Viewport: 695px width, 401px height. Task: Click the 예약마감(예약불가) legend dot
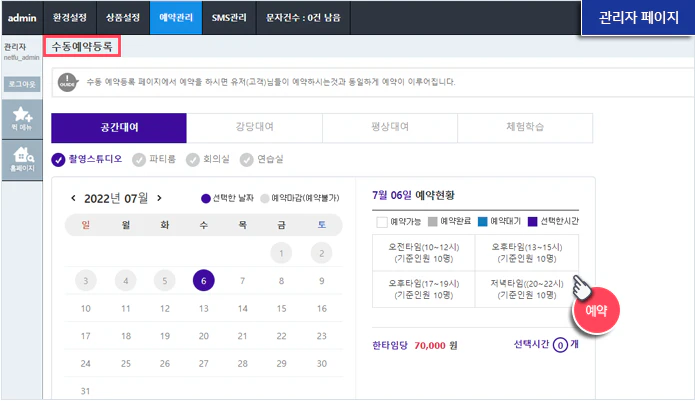[x=265, y=199]
